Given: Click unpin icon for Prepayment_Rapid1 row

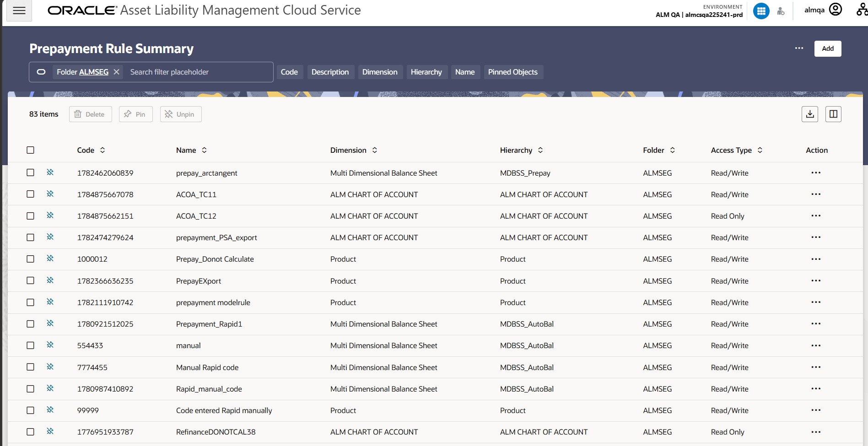Looking at the screenshot, I should 50,323.
